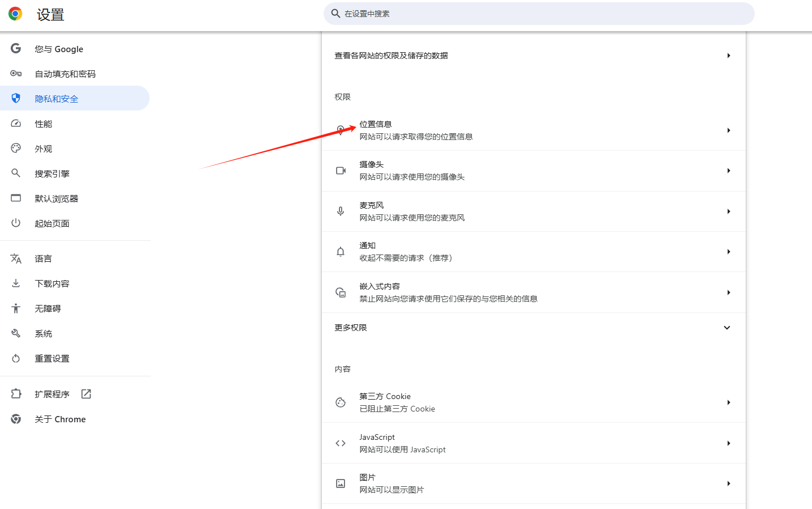Click the arrow on the 麦克风 row
This screenshot has height=509, width=812.
pos(729,211)
